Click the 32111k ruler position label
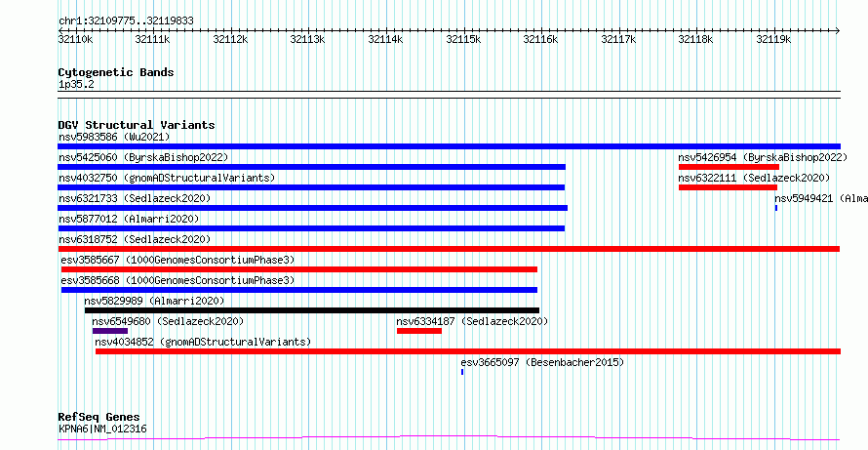 (152, 39)
